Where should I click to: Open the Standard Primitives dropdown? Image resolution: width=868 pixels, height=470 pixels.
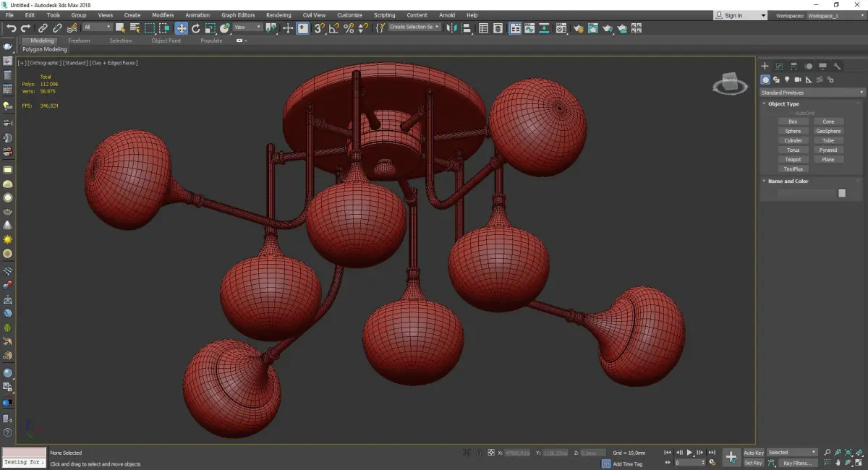pos(812,93)
